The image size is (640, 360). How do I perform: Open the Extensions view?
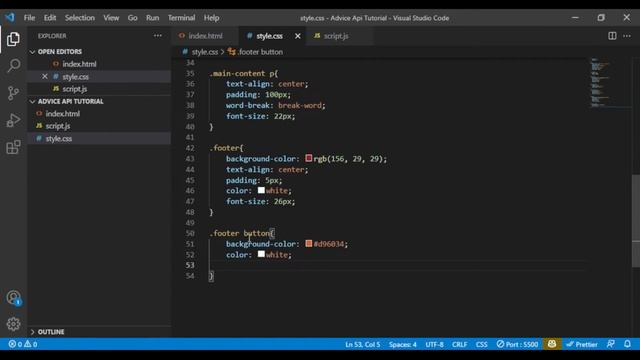(x=13, y=147)
